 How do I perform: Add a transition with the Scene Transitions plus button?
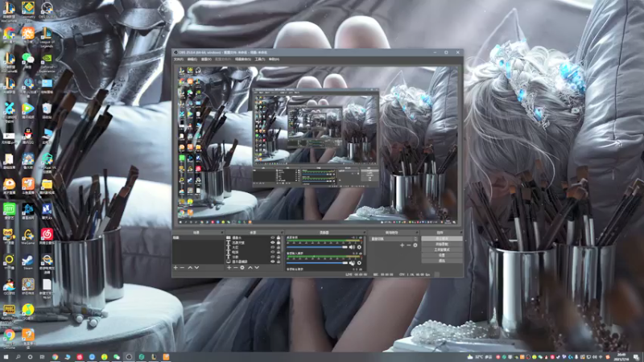(402, 245)
